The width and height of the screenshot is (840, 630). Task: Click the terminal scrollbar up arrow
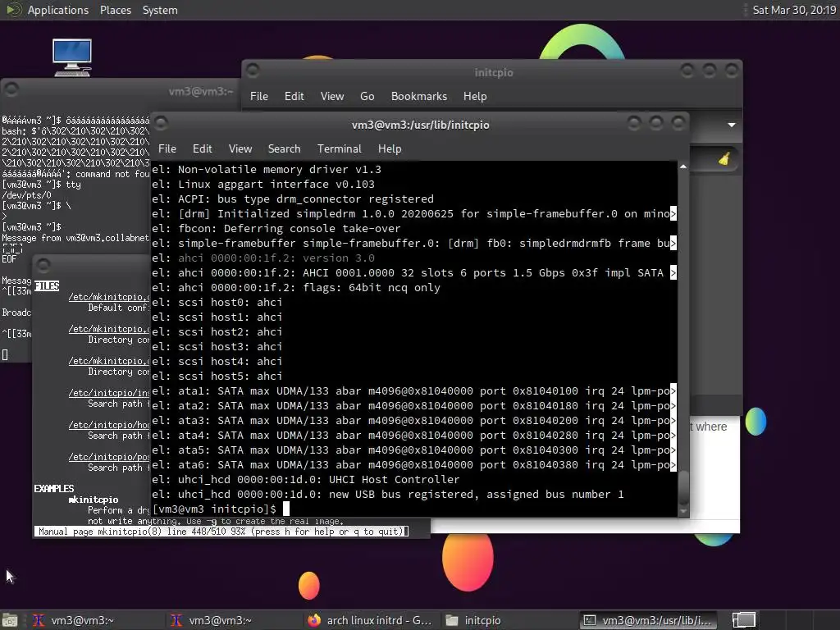(x=683, y=167)
